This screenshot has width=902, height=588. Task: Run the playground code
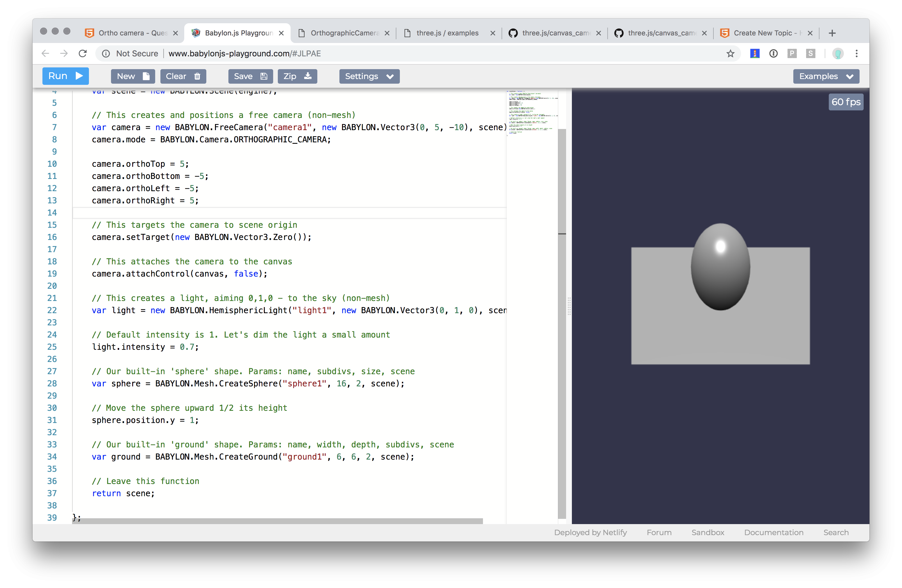[65, 76]
